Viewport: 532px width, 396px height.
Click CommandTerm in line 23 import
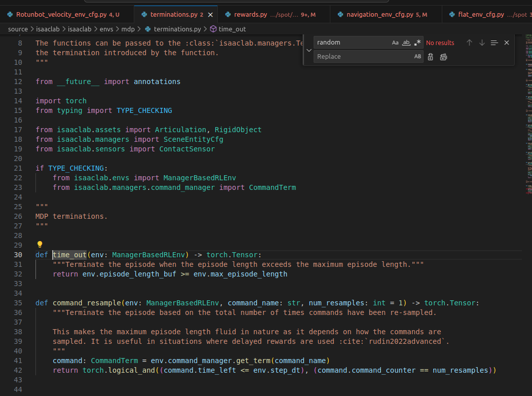point(273,187)
